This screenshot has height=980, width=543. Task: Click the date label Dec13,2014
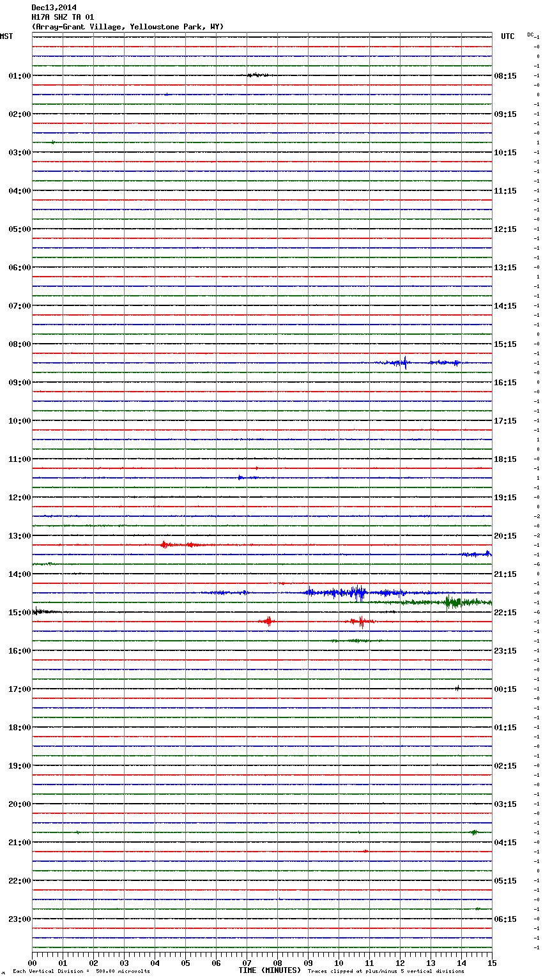pos(54,8)
